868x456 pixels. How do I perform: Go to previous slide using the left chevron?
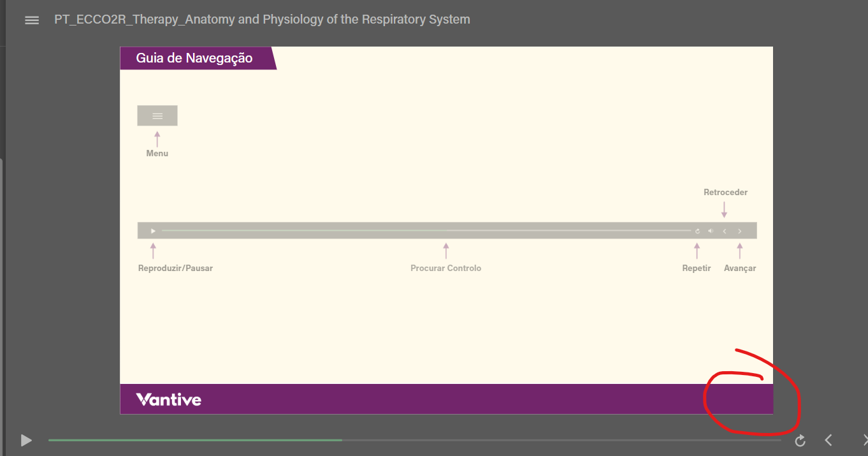(828, 440)
